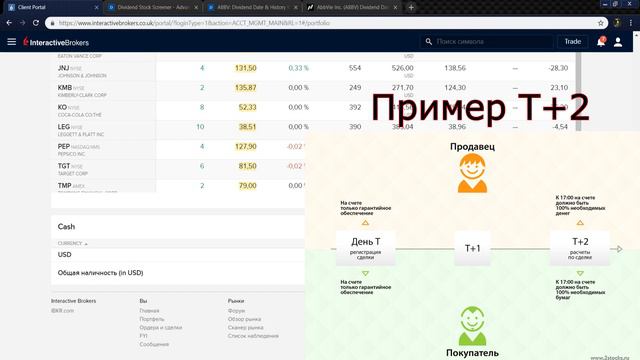Open the hamburger menu in Interactive Brokers header
The width and height of the screenshot is (640, 360).
[12, 42]
